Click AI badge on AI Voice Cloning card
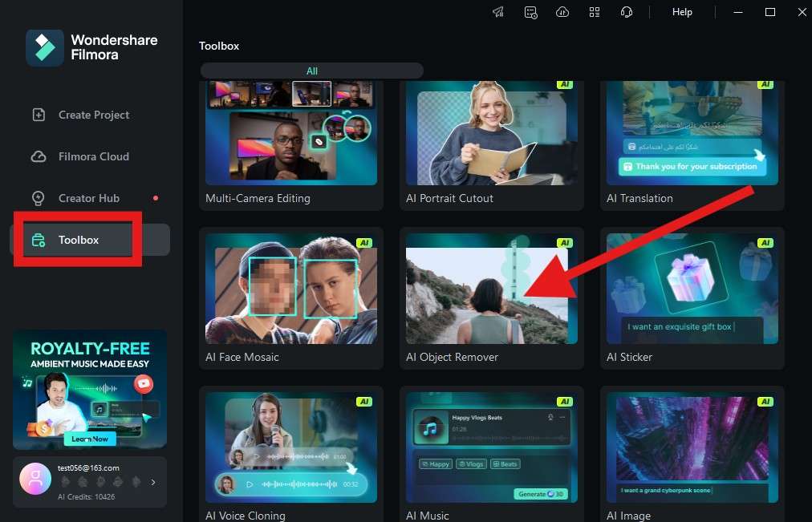Viewport: 812px width, 522px height. 364,402
